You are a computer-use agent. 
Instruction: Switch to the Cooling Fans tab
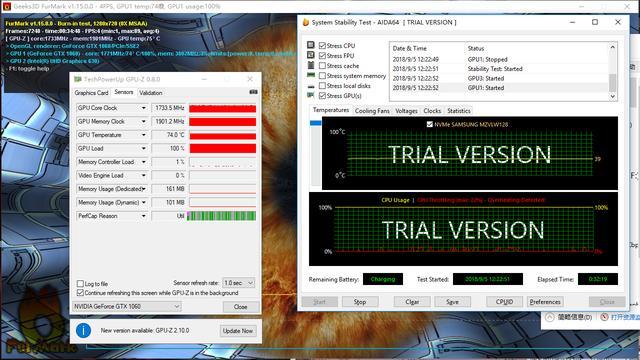coord(372,111)
